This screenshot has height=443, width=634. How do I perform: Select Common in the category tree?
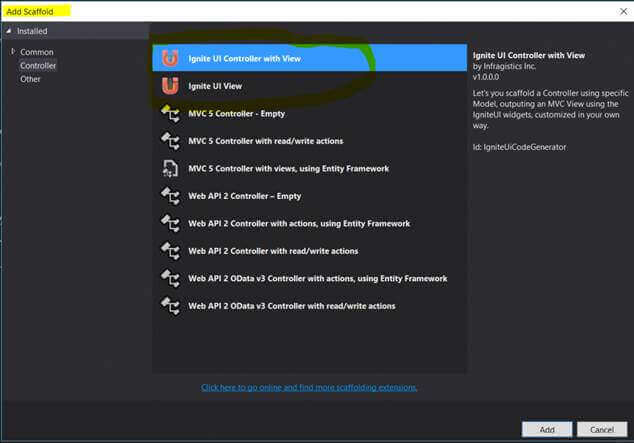(37, 52)
